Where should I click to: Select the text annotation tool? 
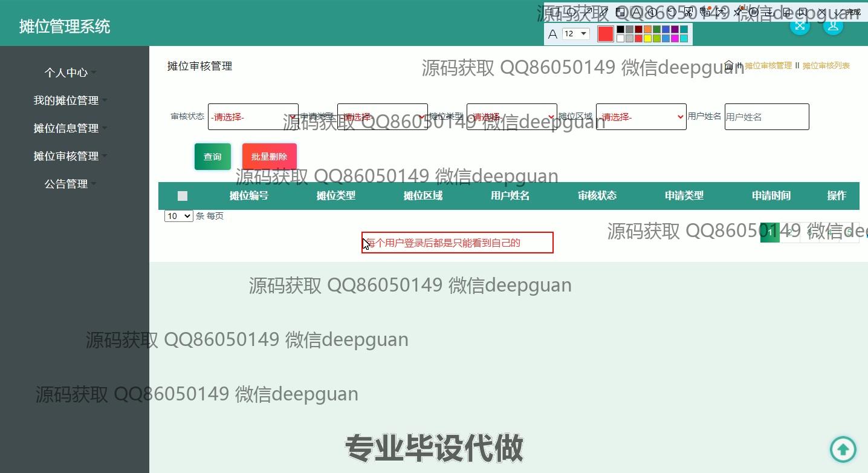[636, 12]
